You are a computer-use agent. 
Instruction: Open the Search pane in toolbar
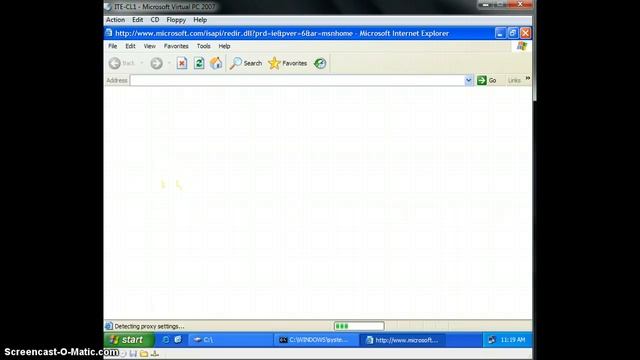[246, 63]
